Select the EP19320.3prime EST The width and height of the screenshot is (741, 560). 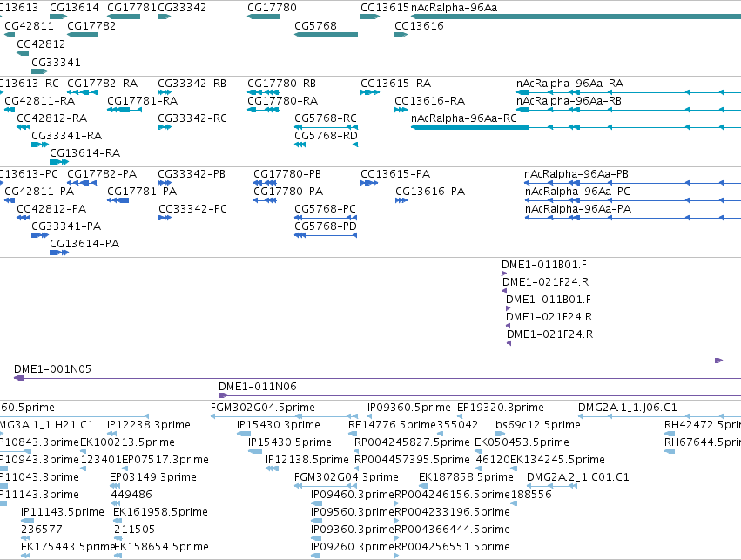(x=501, y=408)
